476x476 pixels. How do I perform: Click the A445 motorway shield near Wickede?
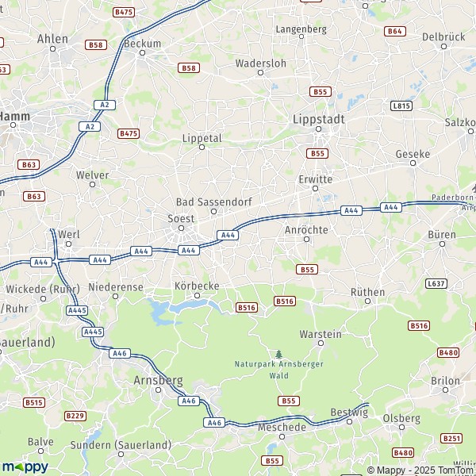pos(77,310)
